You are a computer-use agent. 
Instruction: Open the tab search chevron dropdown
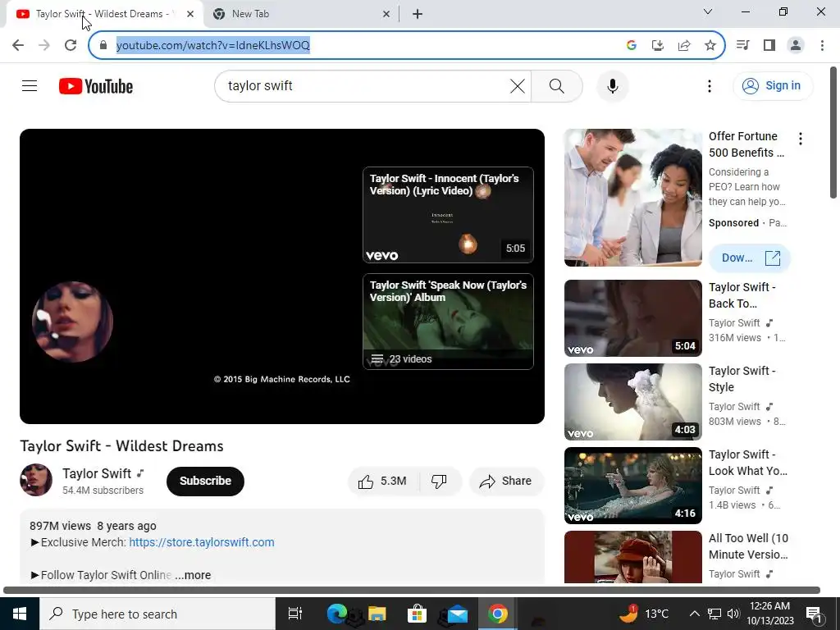[x=708, y=11]
